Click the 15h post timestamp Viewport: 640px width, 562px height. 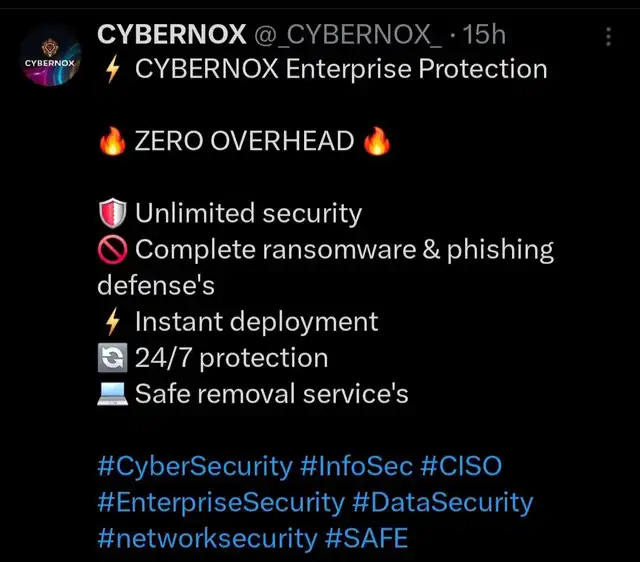[x=485, y=34]
